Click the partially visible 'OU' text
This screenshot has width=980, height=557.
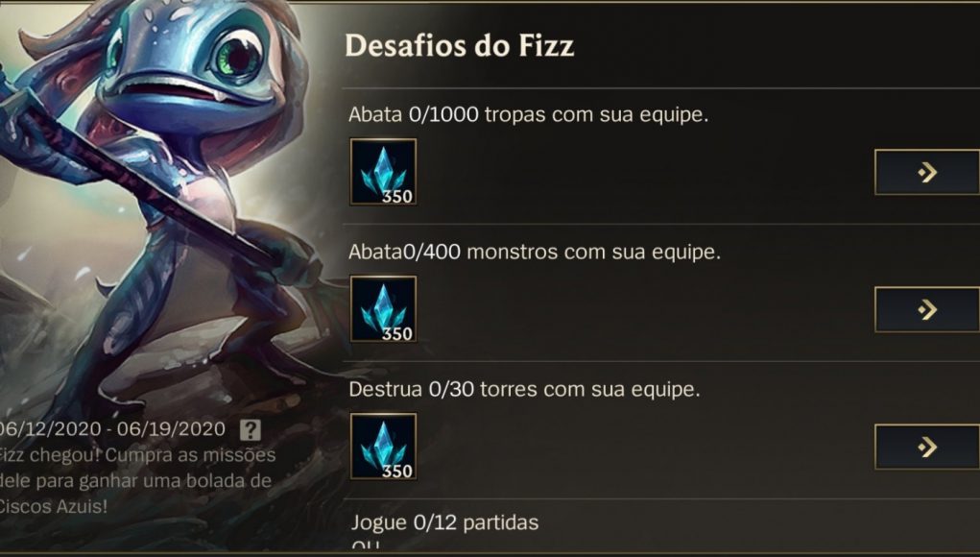pyautogui.click(x=365, y=545)
